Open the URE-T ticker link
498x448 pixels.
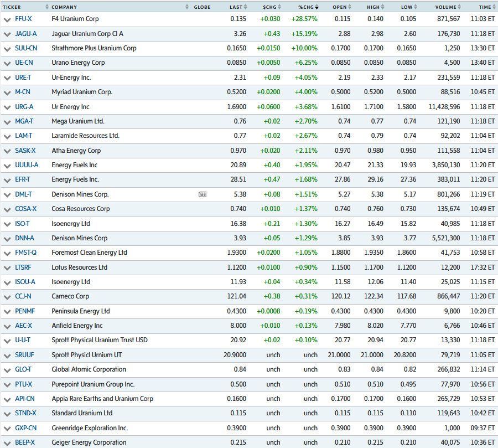(23, 78)
